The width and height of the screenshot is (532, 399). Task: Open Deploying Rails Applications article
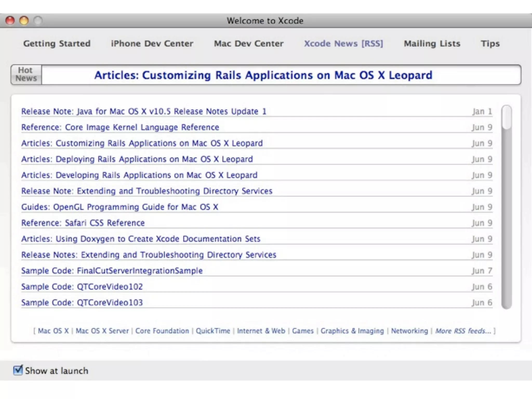[137, 159]
